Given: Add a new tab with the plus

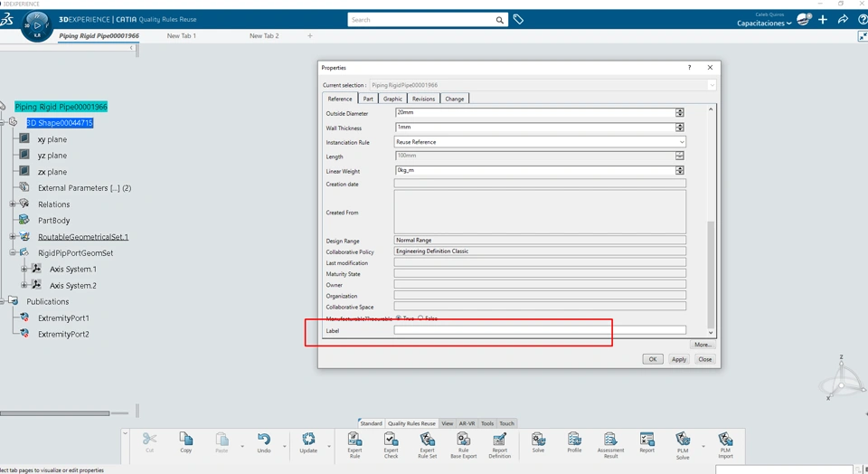Looking at the screenshot, I should 310,36.
